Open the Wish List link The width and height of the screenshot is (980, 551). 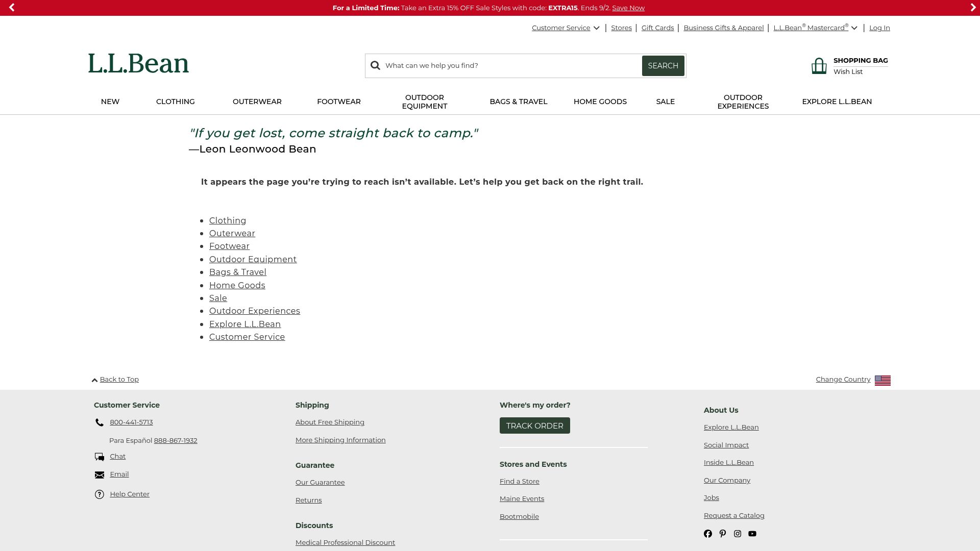click(848, 72)
